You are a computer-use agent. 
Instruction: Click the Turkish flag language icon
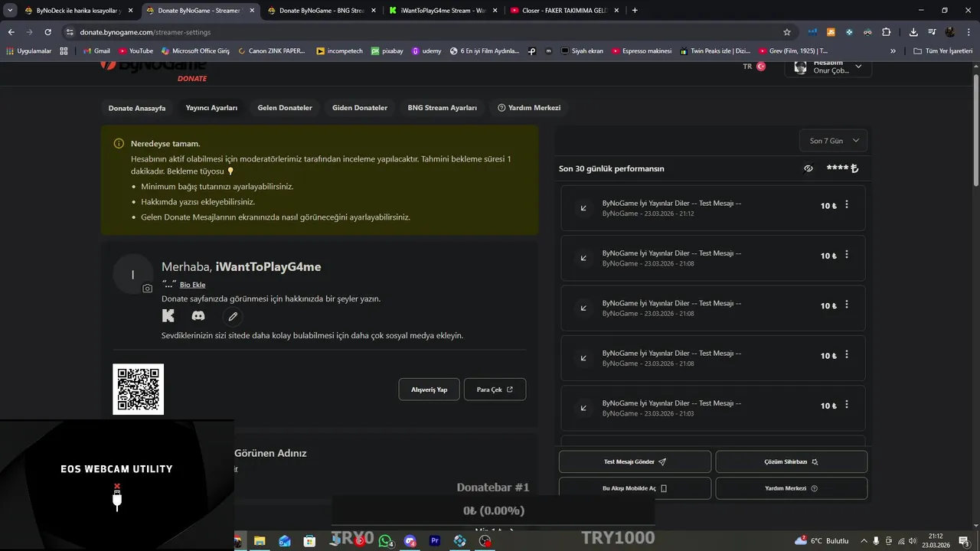[761, 67]
